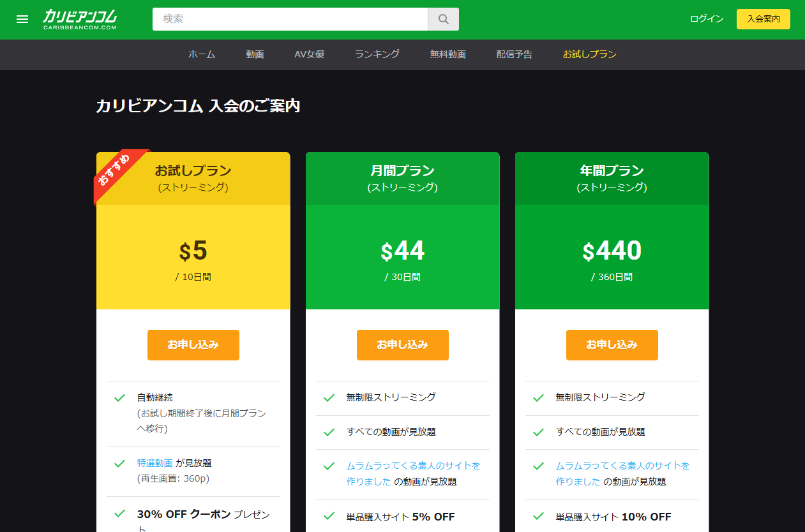Viewport: 805px width, 532px height.
Task: Click checkmark beside 単品購入サイト 10% OFF
Action: tap(538, 515)
